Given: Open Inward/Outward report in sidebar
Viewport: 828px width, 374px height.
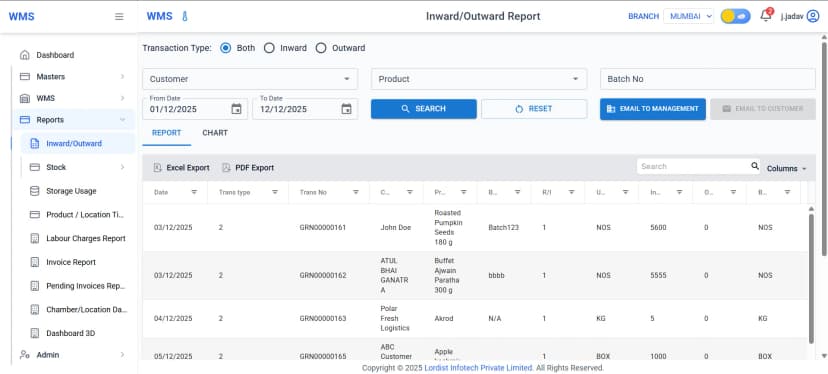Looking at the screenshot, I should point(78,143).
